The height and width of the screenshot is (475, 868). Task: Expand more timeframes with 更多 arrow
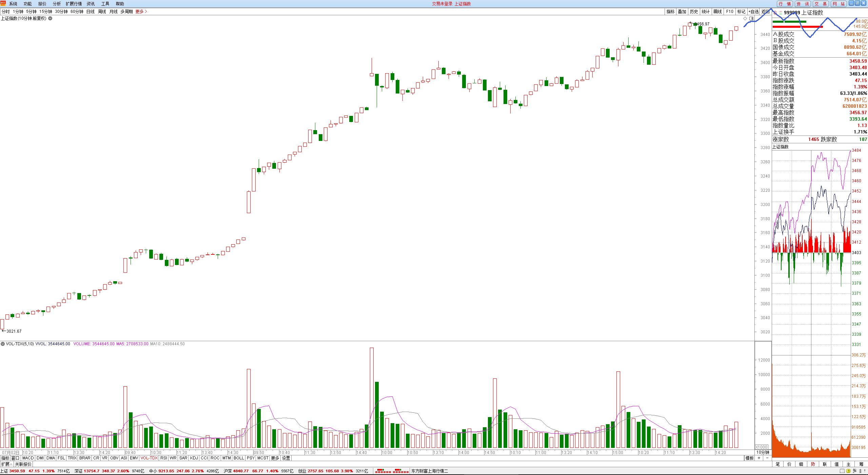click(141, 12)
